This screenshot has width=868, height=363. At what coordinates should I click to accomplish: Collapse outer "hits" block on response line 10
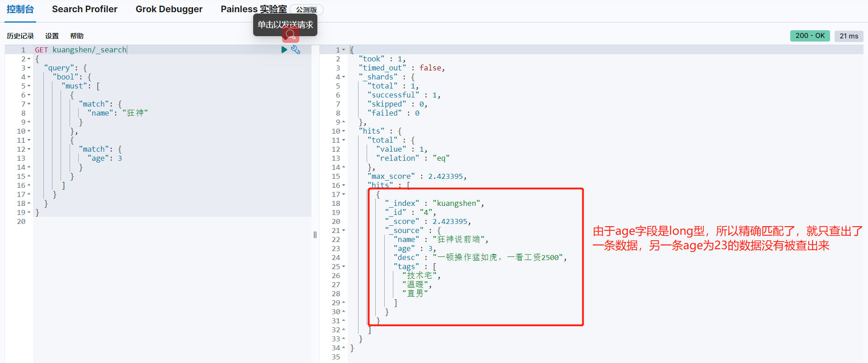[344, 131]
